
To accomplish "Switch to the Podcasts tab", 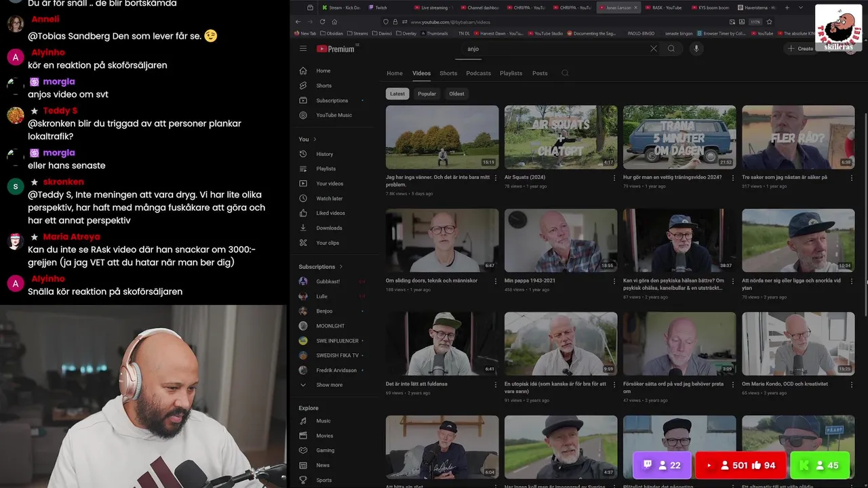I will coord(478,73).
